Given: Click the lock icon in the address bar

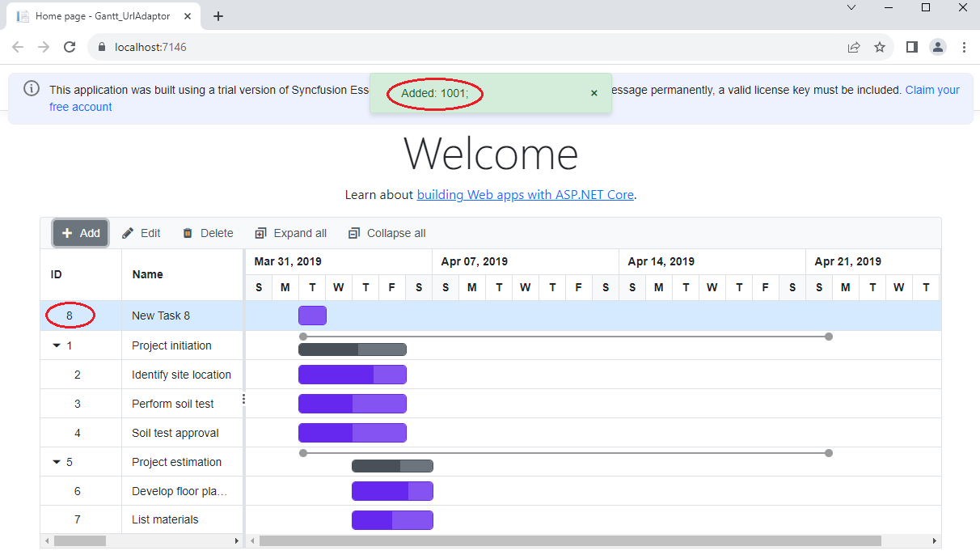Looking at the screenshot, I should [x=102, y=47].
